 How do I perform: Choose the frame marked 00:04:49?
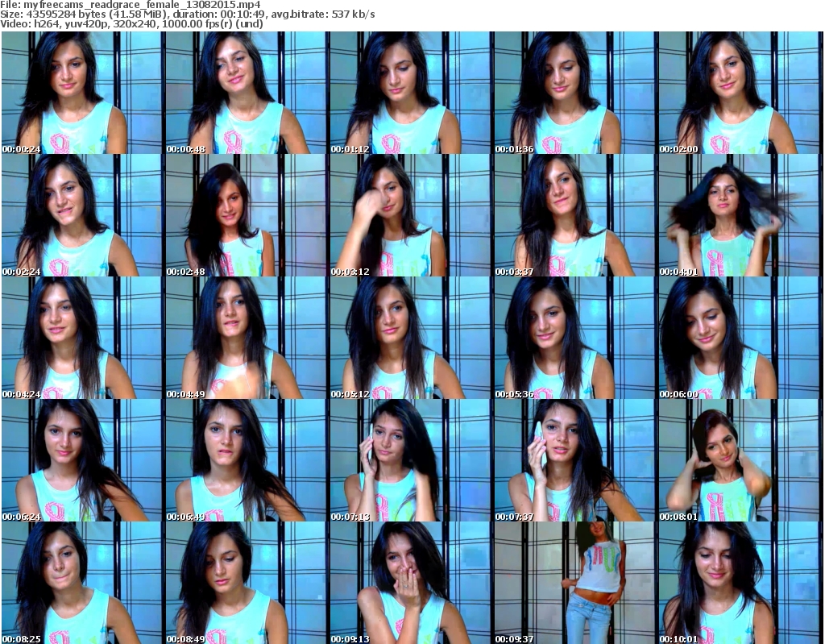pos(247,338)
